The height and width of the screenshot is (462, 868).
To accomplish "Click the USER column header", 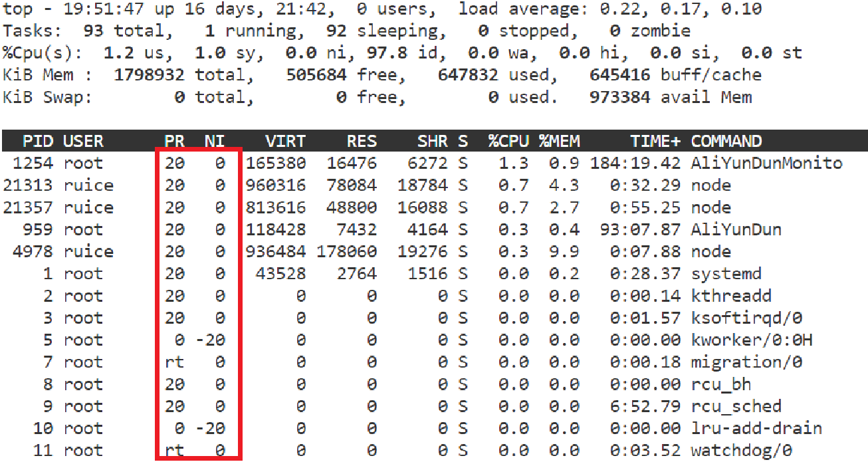I will [x=84, y=142].
